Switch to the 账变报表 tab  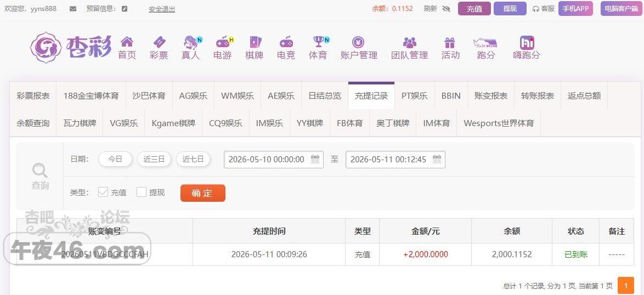(x=491, y=95)
